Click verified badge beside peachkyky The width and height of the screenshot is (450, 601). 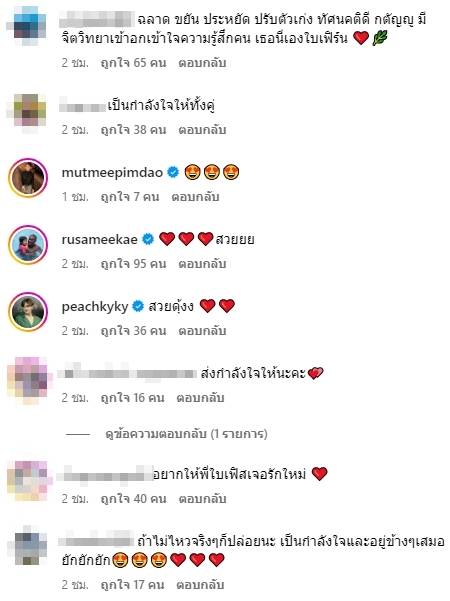coord(138,306)
